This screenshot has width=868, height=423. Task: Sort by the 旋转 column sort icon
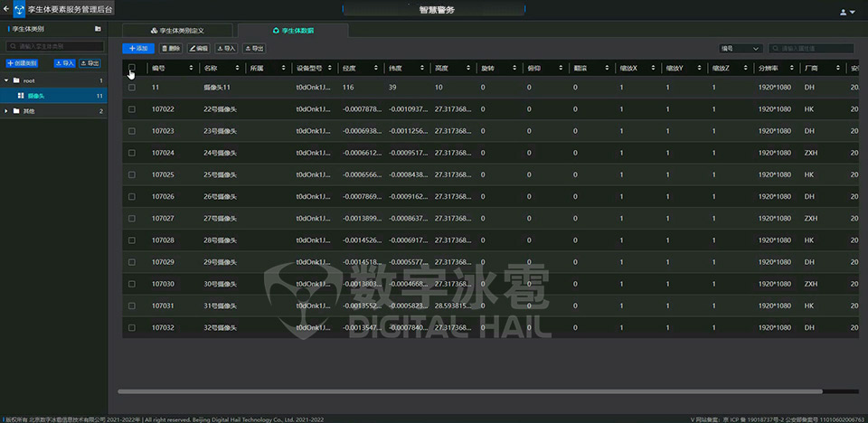pyautogui.click(x=514, y=68)
